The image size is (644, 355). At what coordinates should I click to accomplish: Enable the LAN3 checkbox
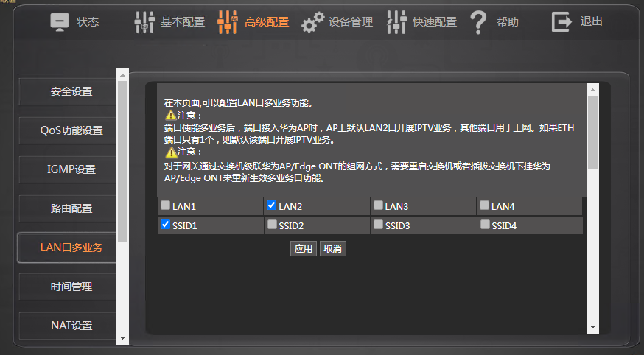coord(378,205)
